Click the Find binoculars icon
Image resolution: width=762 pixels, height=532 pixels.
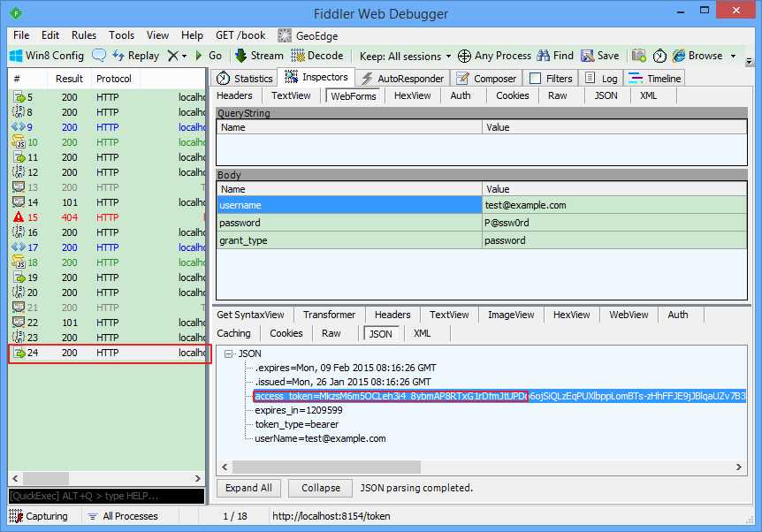[x=543, y=56]
